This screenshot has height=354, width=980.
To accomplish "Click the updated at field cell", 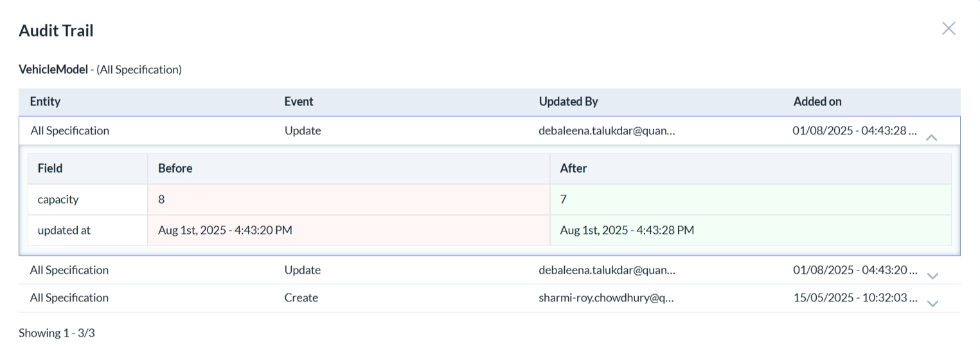I will [x=64, y=230].
